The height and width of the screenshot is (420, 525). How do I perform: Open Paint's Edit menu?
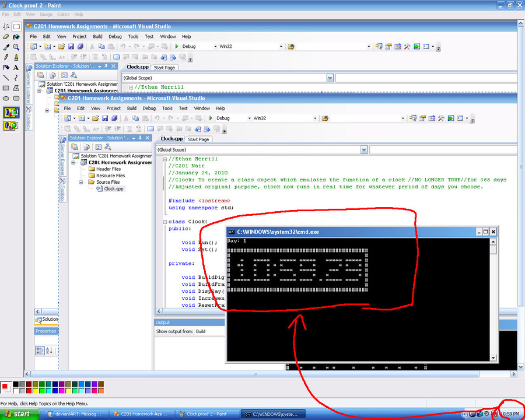tap(17, 15)
